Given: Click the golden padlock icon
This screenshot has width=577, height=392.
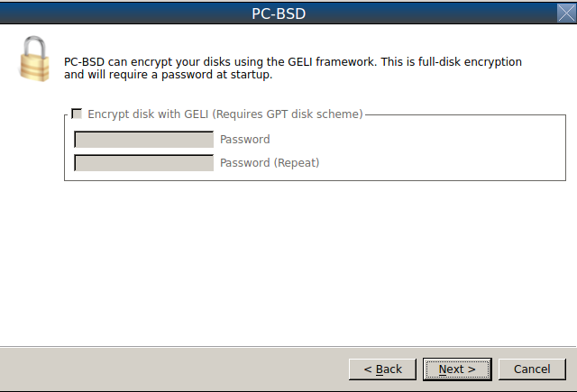Looking at the screenshot, I should click(x=34, y=59).
